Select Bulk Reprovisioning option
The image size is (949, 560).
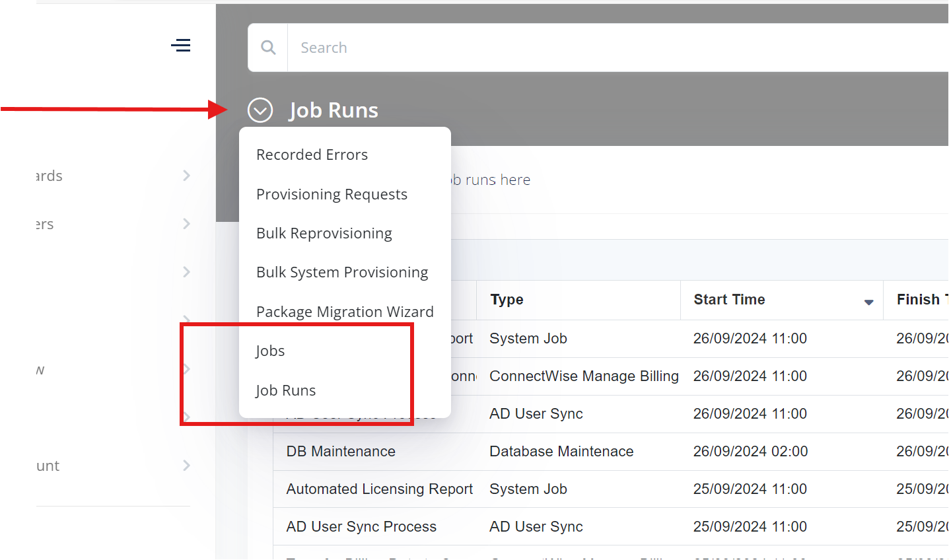coord(324,232)
